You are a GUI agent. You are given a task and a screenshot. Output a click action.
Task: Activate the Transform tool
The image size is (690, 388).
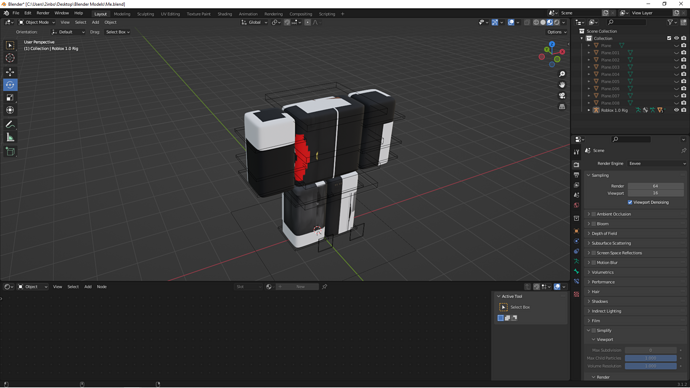coord(10,110)
